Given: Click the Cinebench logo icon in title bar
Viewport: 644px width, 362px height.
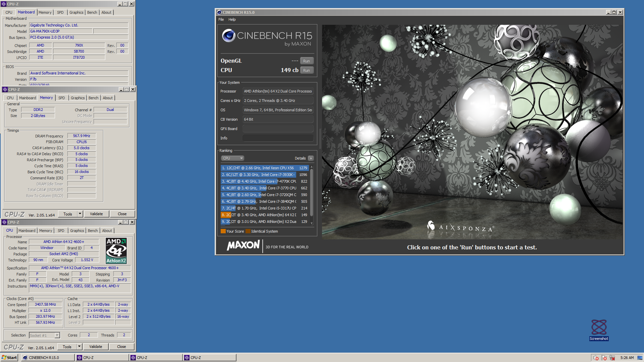Looking at the screenshot, I should (x=219, y=12).
